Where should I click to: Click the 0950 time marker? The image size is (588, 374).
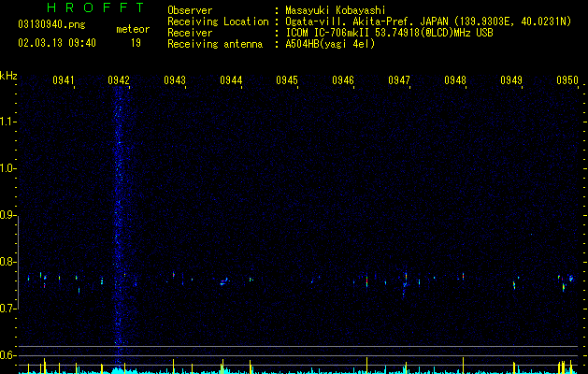click(567, 79)
